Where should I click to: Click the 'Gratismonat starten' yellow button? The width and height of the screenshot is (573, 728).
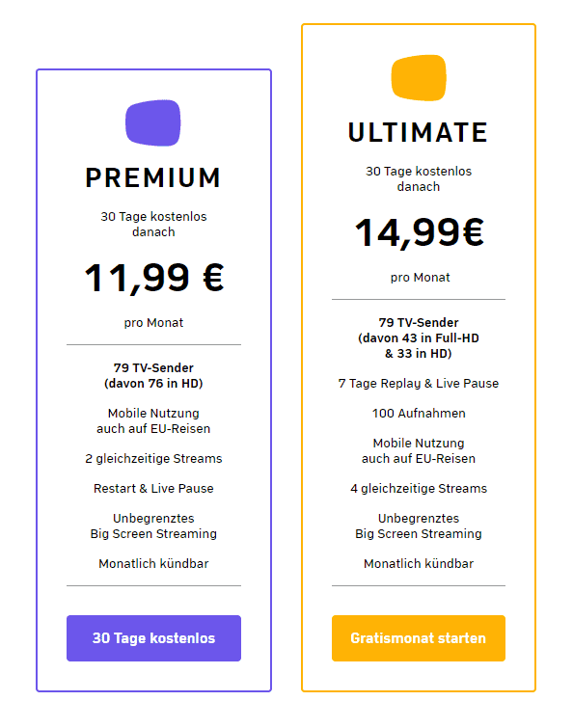point(419,638)
